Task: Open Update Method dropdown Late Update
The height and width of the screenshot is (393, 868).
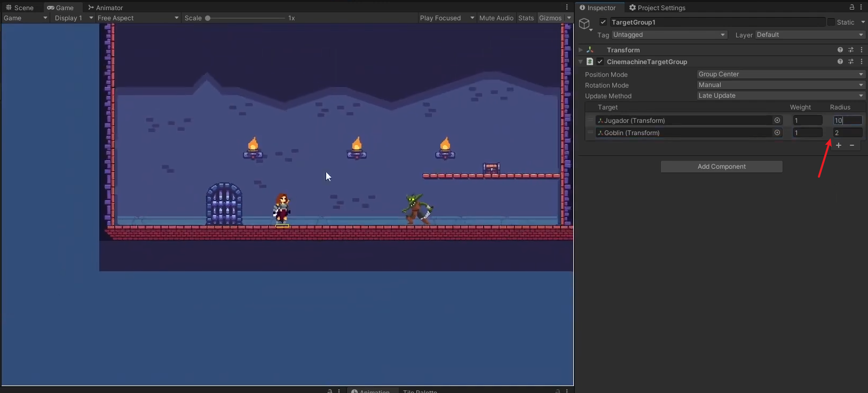Action: [781, 96]
